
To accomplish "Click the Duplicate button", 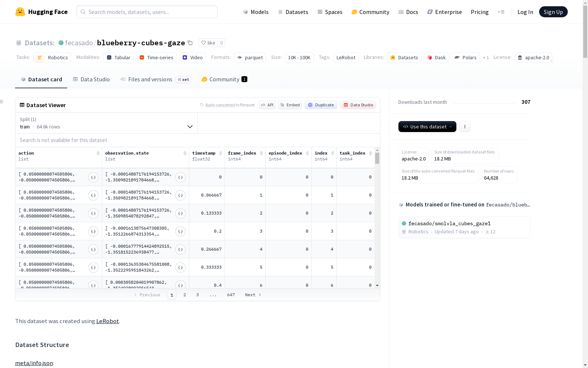I will pyautogui.click(x=321, y=105).
